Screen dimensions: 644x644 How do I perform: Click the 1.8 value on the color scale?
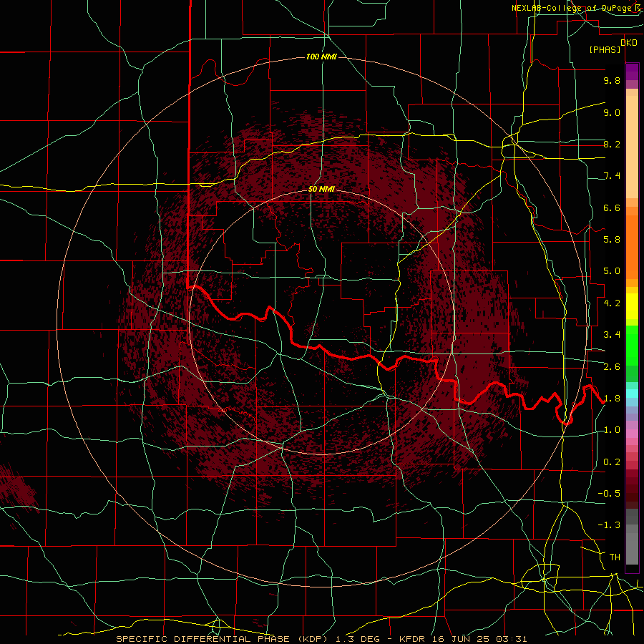click(612, 399)
